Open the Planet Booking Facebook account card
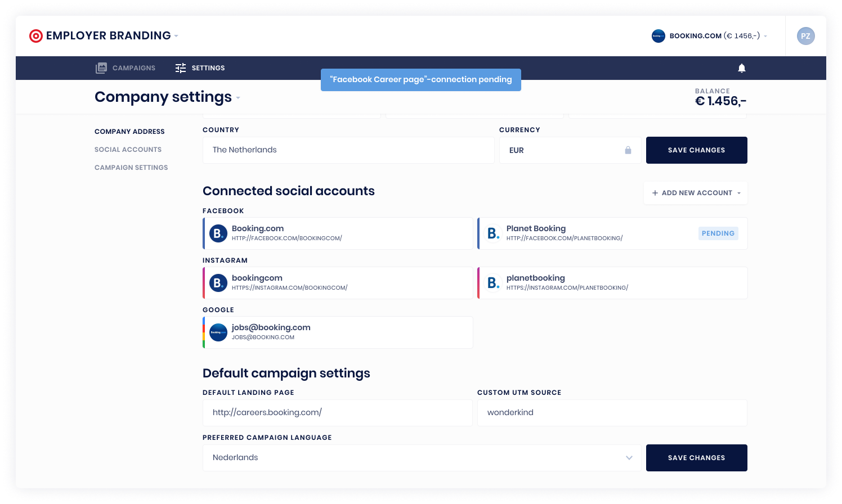The image size is (842, 504). coord(612,233)
